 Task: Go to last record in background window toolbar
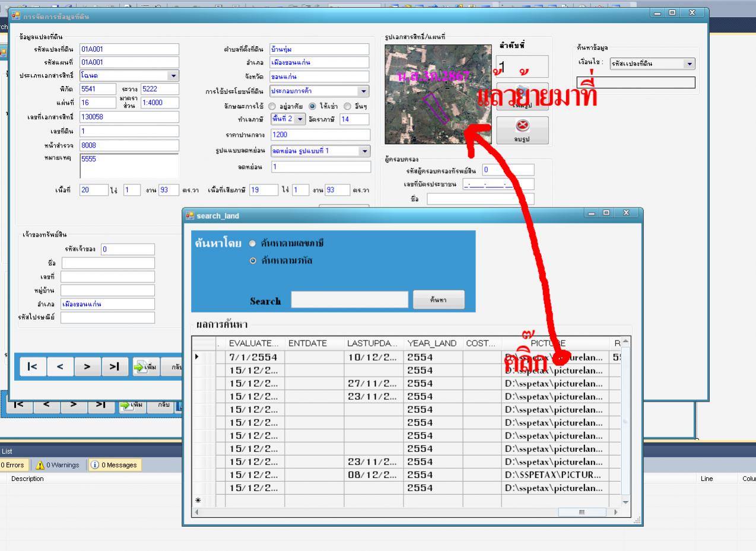[101, 405]
